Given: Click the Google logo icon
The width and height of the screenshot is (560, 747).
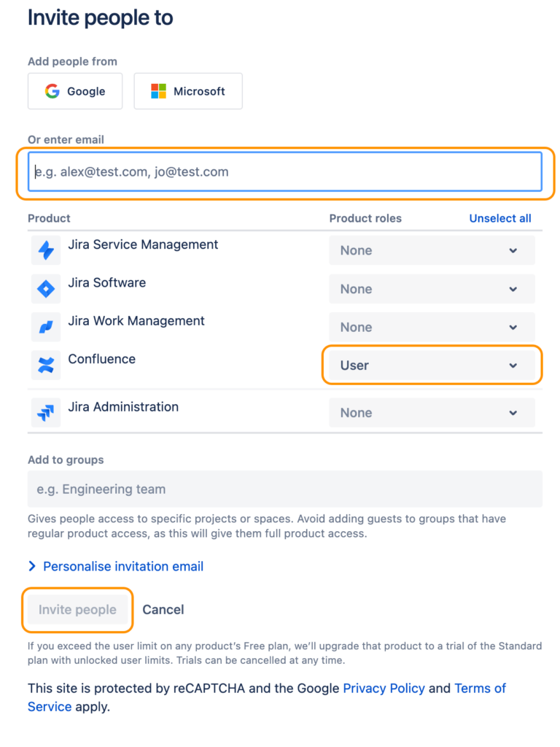Looking at the screenshot, I should [x=52, y=91].
